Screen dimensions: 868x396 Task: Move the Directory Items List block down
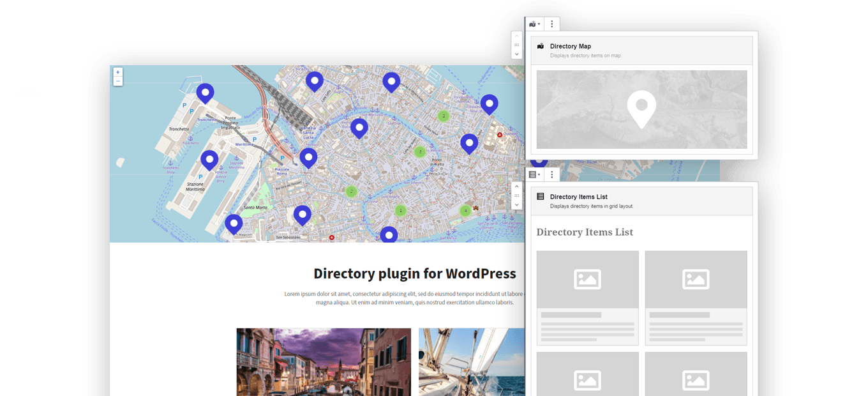tap(516, 204)
